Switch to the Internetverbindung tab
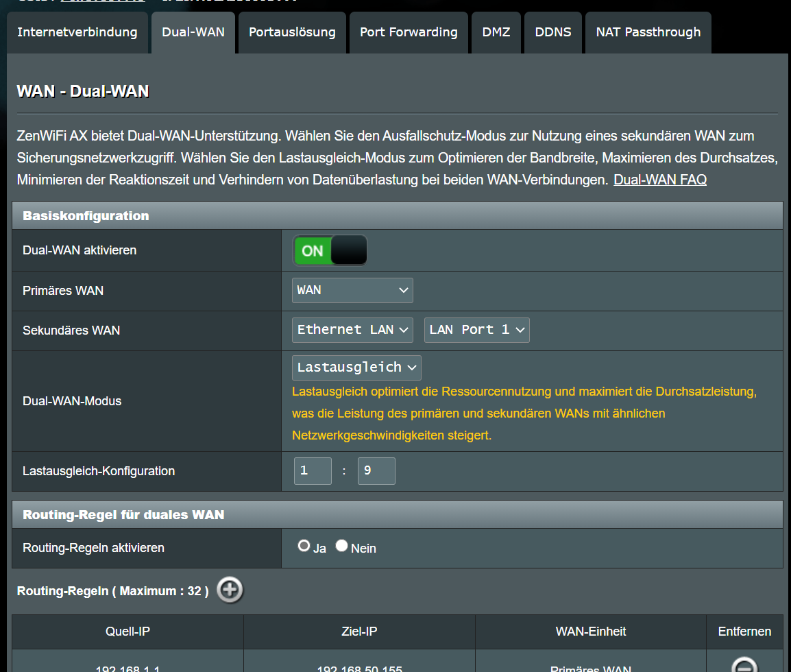Viewport: 791px width, 672px height. pyautogui.click(x=77, y=32)
